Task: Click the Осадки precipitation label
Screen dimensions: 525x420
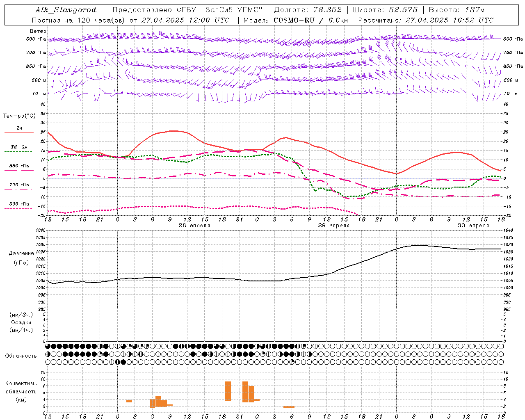Action: click(x=21, y=322)
